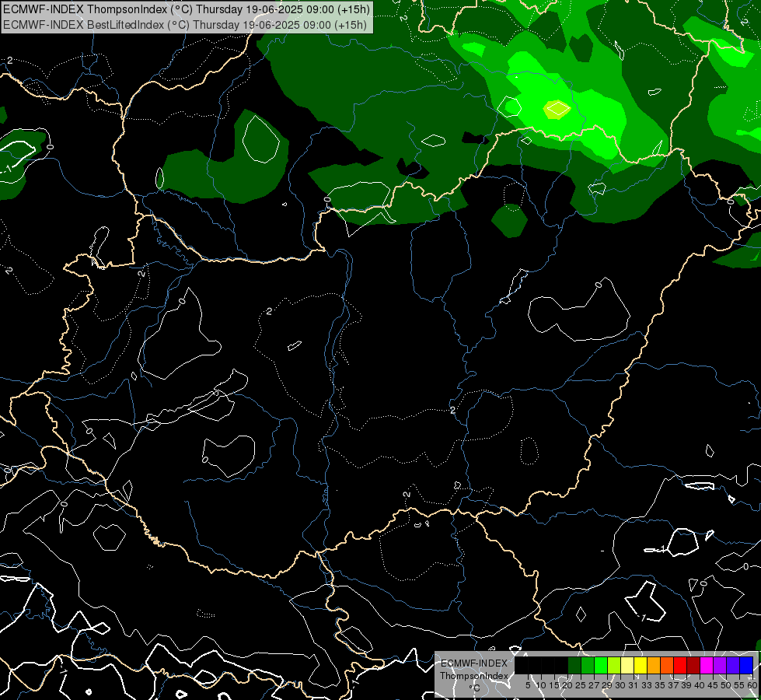Click the dark green 20–25 legend swatch
The image size is (761, 700).
[574, 665]
